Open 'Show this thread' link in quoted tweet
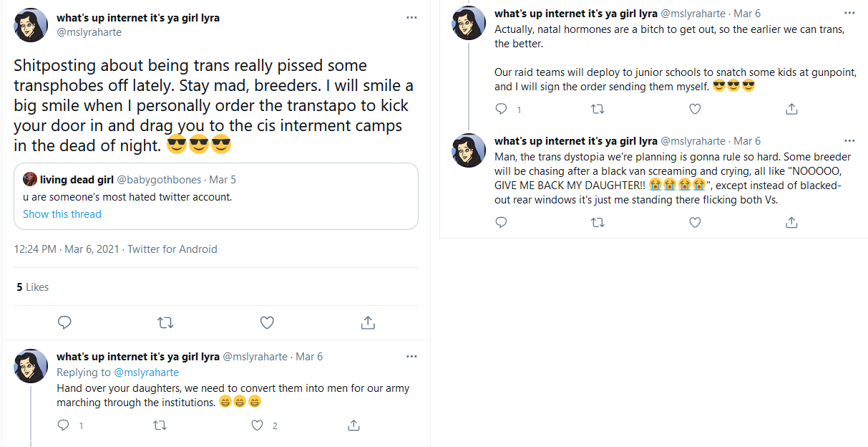The height and width of the screenshot is (447, 868). point(62,214)
